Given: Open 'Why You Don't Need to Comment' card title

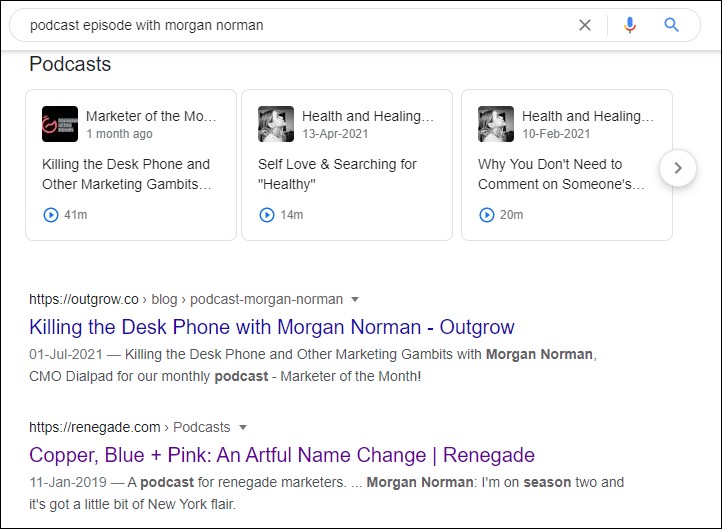Looking at the screenshot, I should pos(561,174).
